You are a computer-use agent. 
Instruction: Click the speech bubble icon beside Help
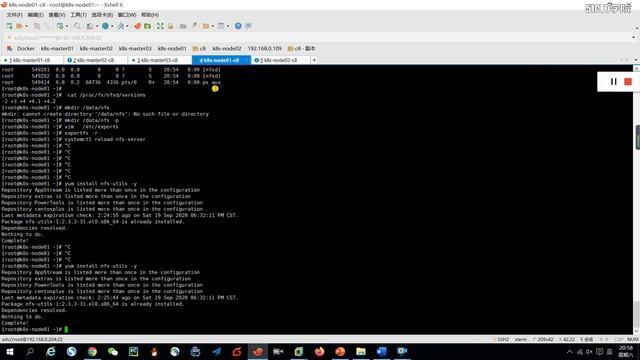point(248,26)
